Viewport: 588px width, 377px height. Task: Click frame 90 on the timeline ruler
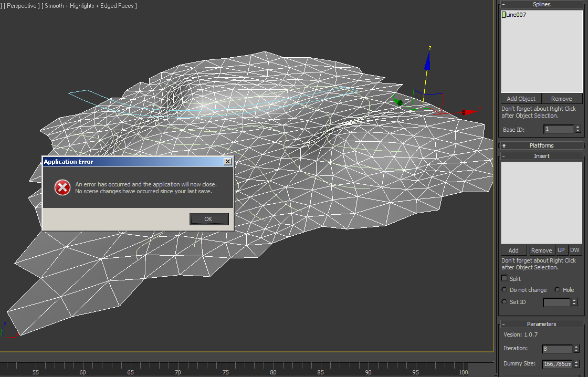368,372
